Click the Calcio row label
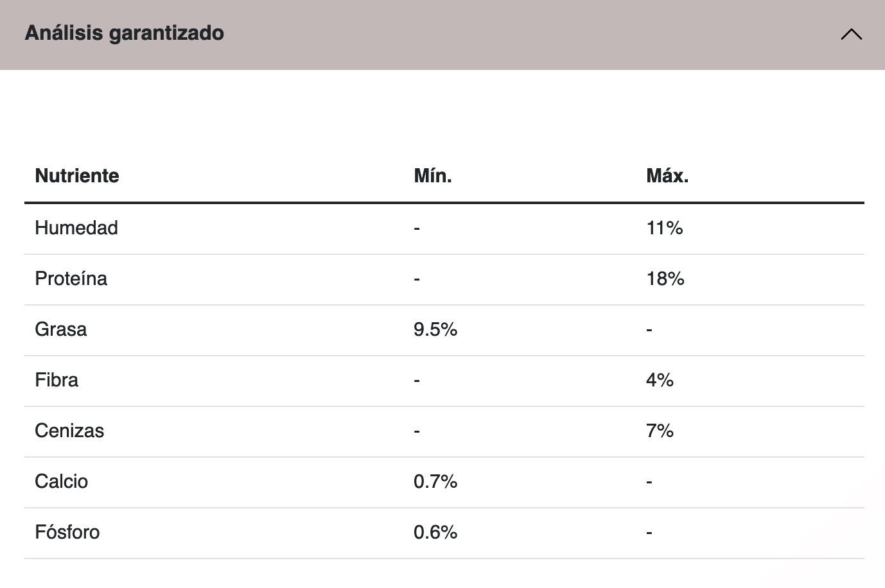 [x=62, y=481]
